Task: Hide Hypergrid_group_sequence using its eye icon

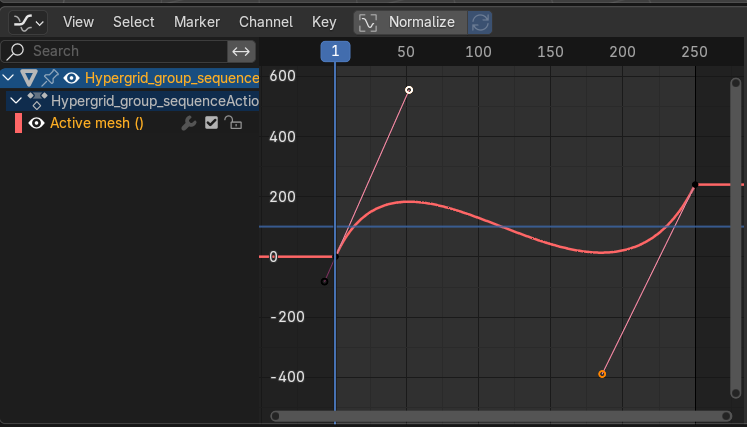Action: coord(71,78)
